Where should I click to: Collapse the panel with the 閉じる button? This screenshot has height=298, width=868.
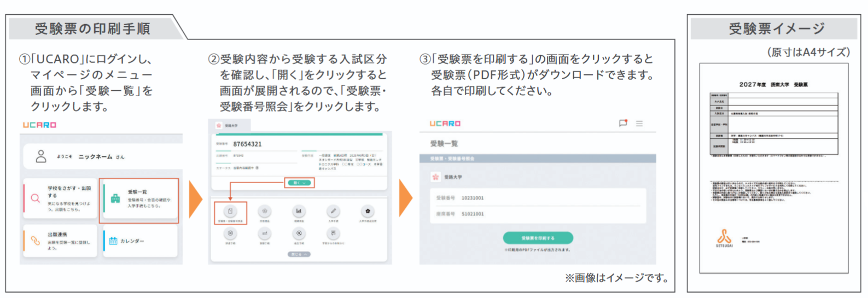(299, 254)
